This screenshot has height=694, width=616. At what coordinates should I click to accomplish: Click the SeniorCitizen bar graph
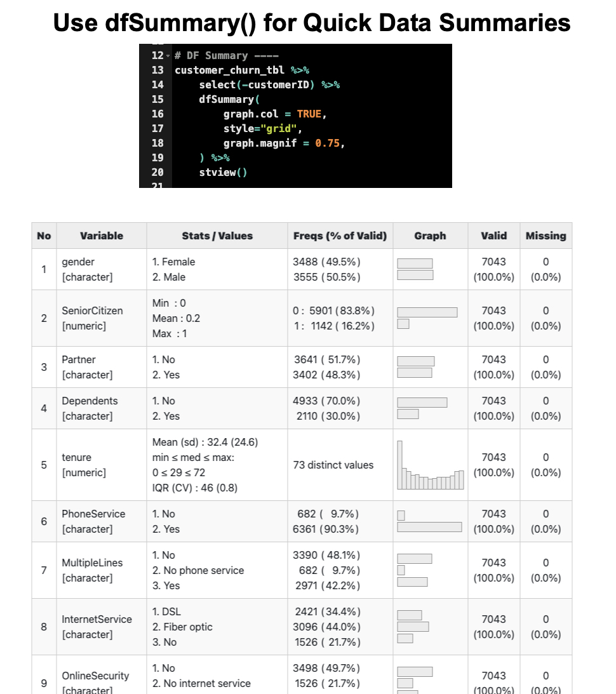[427, 318]
